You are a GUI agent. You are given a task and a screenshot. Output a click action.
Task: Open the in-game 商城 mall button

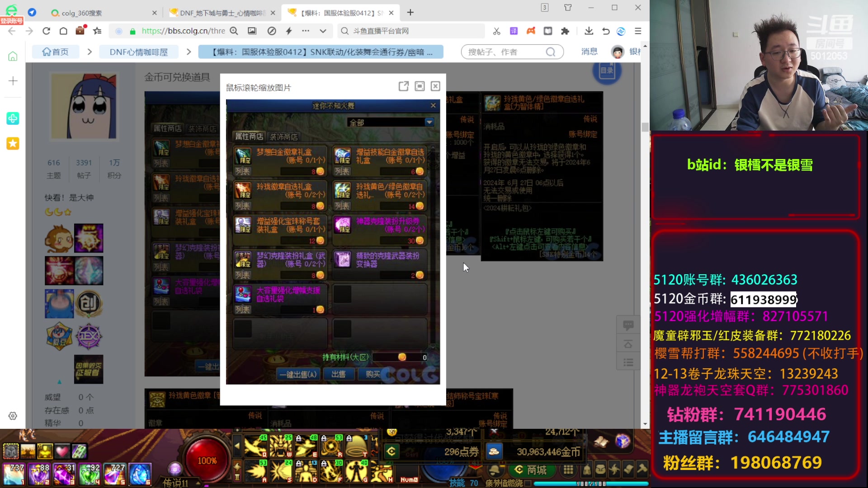531,470
